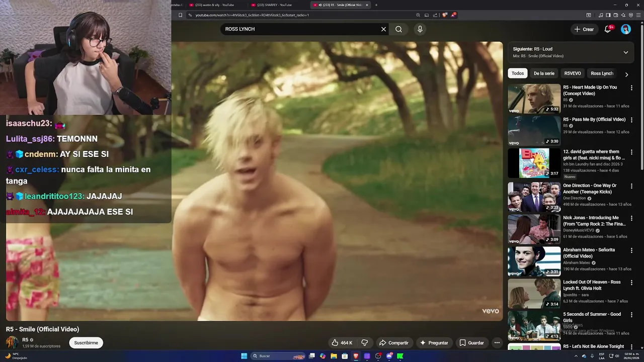Image resolution: width=644 pixels, height=362 pixels.
Task: Open options for Abraham Mateo Señorita
Action: pyautogui.click(x=631, y=250)
